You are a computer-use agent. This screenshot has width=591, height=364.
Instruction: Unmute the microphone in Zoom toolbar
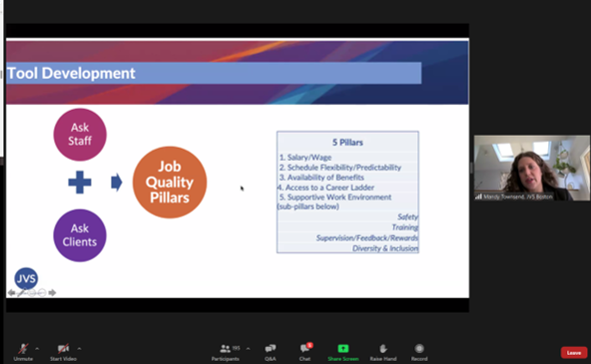tap(23, 352)
